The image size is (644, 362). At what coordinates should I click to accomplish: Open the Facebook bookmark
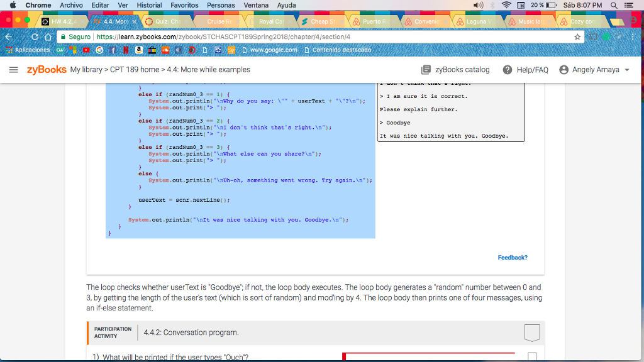(113, 50)
